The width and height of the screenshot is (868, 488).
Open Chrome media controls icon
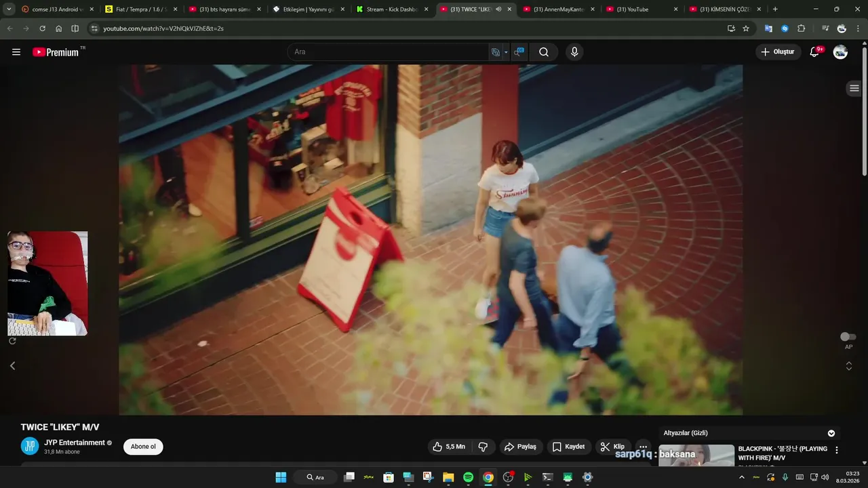825,28
